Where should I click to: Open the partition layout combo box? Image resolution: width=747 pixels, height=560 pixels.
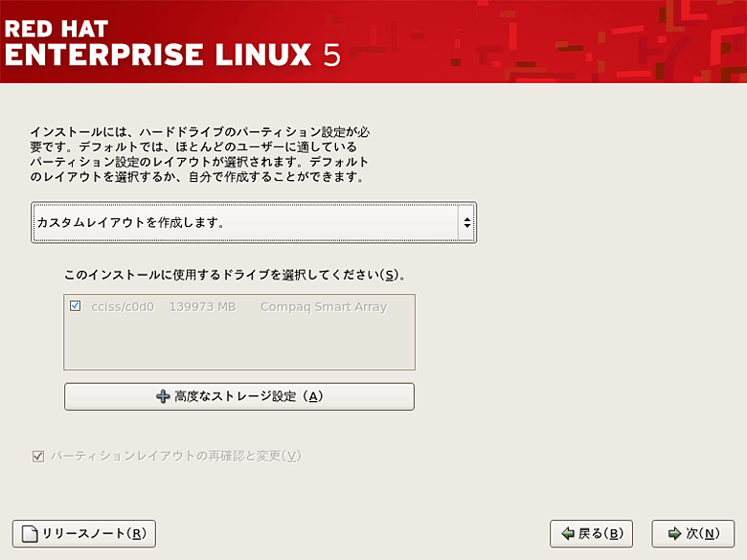tap(254, 222)
